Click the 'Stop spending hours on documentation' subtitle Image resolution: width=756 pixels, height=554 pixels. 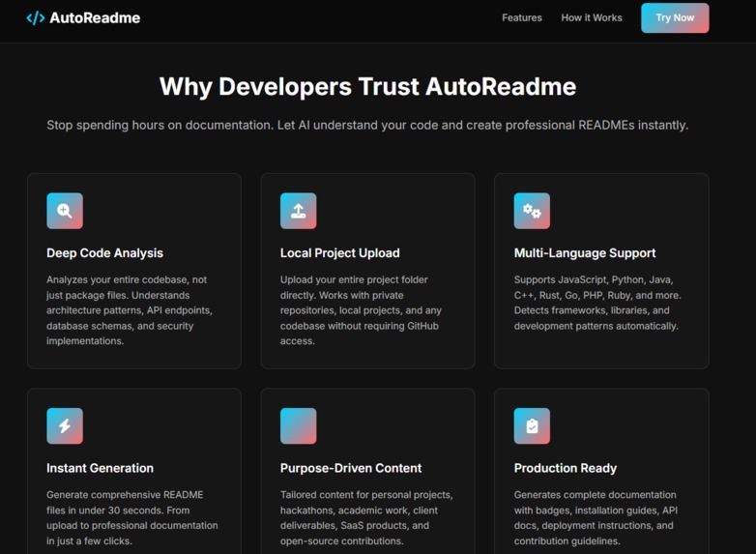[367, 126]
